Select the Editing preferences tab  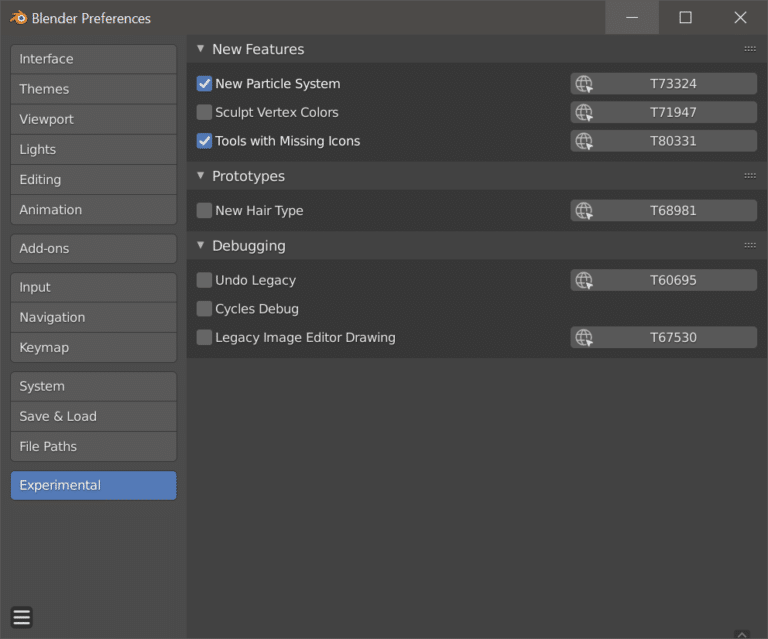pyautogui.click(x=94, y=180)
